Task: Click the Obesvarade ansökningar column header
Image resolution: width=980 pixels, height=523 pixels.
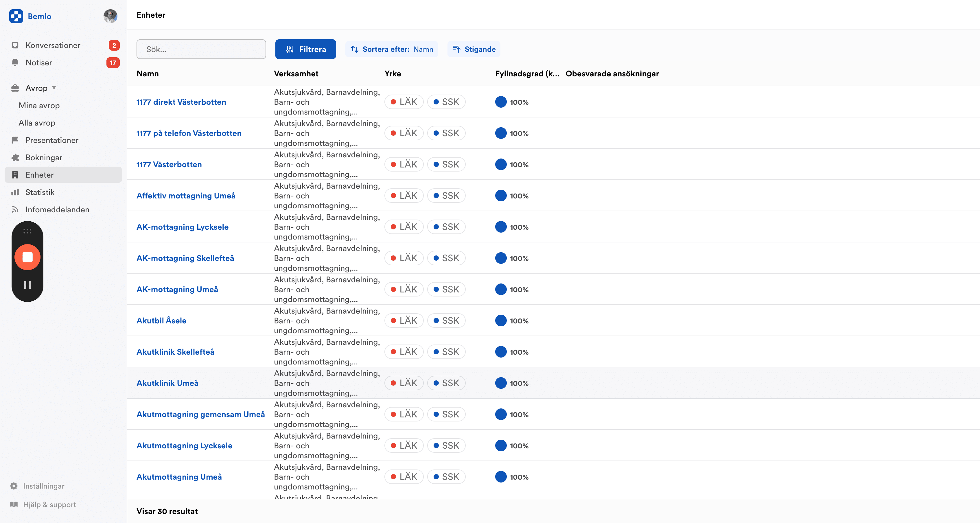Action: 612,74
